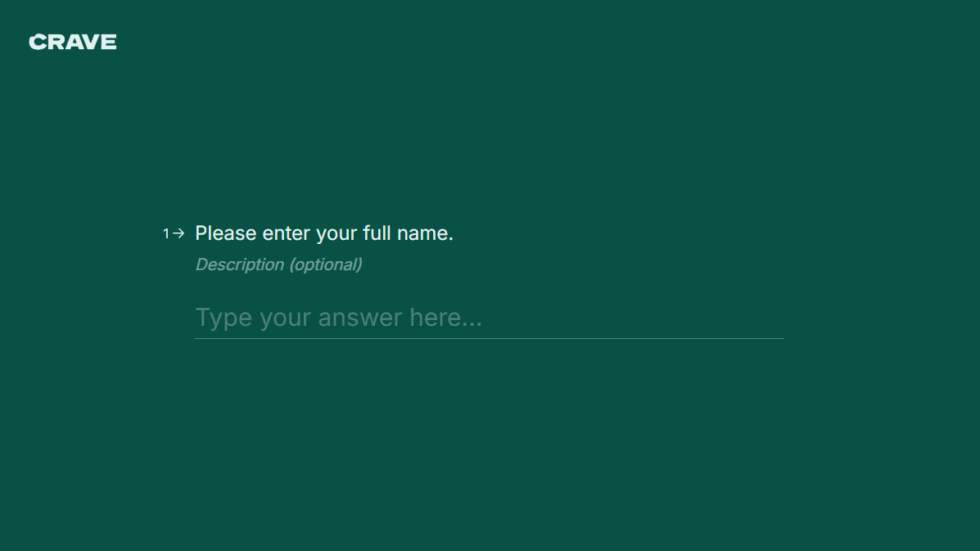Screen dimensions: 980x551
Task: Select the arrow icon beside question number
Action: coord(178,233)
